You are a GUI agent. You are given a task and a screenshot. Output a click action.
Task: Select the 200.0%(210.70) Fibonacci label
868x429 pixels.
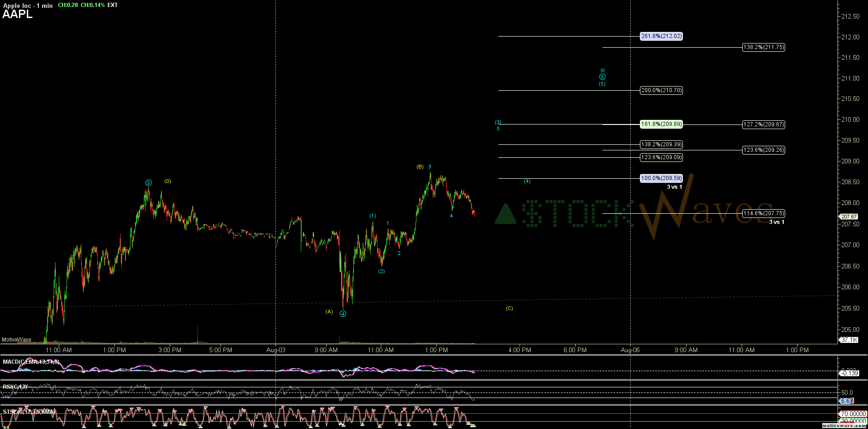[661, 90]
